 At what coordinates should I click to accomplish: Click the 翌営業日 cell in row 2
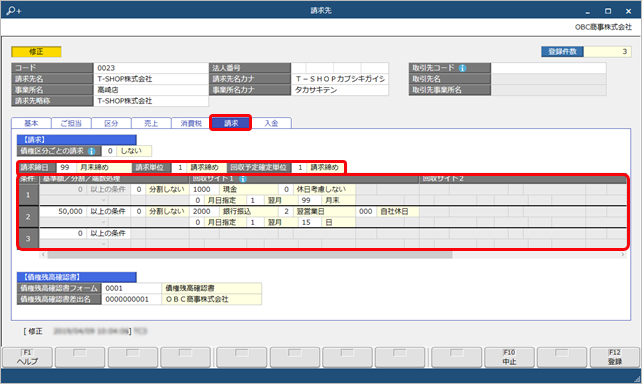pos(324,211)
